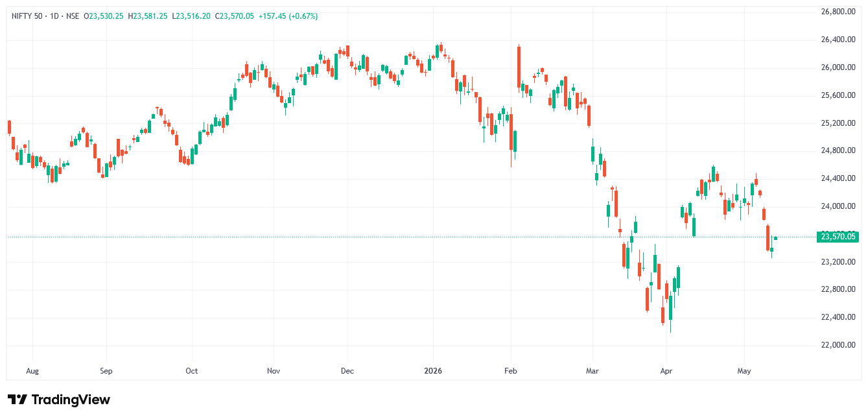Click the TradingView logo icon
The height and width of the screenshot is (419, 868).
pyautogui.click(x=18, y=400)
